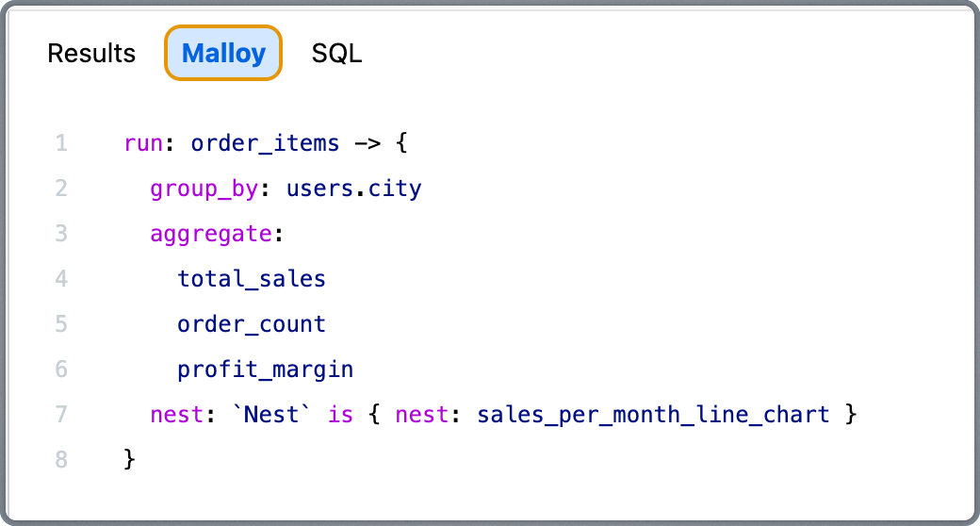The image size is (980, 526).
Task: Place cursor on 'order_items' source name
Action: 265,143
